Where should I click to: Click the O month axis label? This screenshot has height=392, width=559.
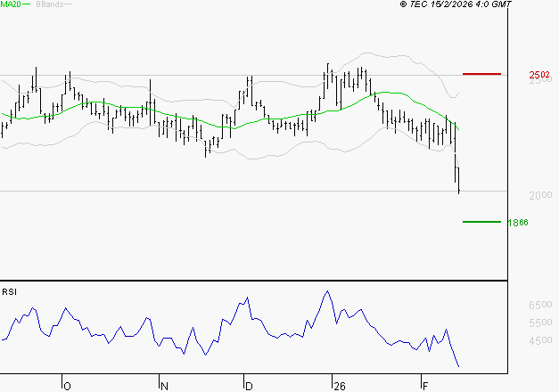(67, 387)
